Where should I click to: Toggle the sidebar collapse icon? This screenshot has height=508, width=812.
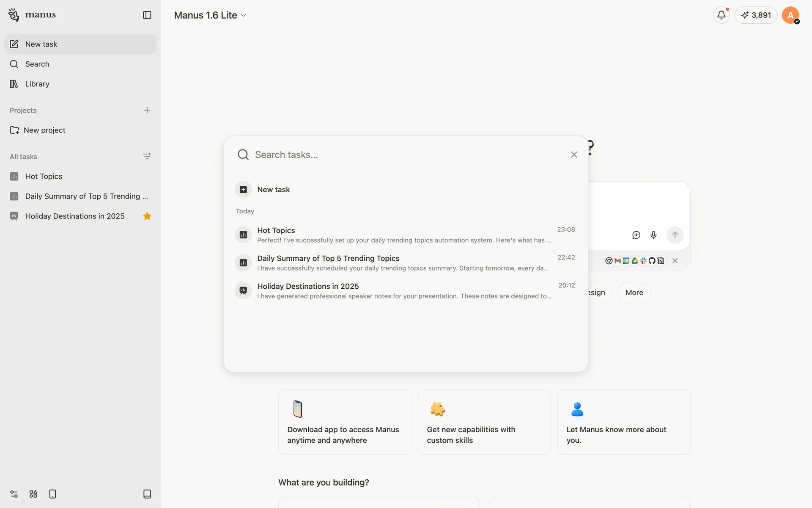(x=147, y=15)
